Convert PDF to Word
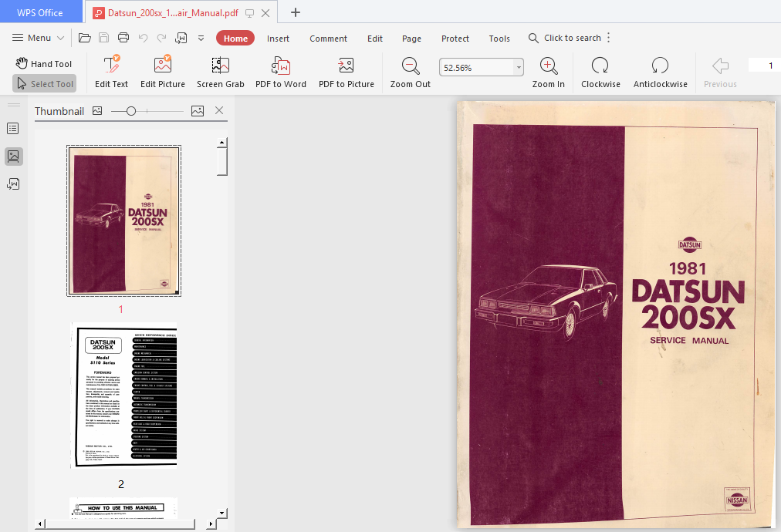 coord(281,72)
